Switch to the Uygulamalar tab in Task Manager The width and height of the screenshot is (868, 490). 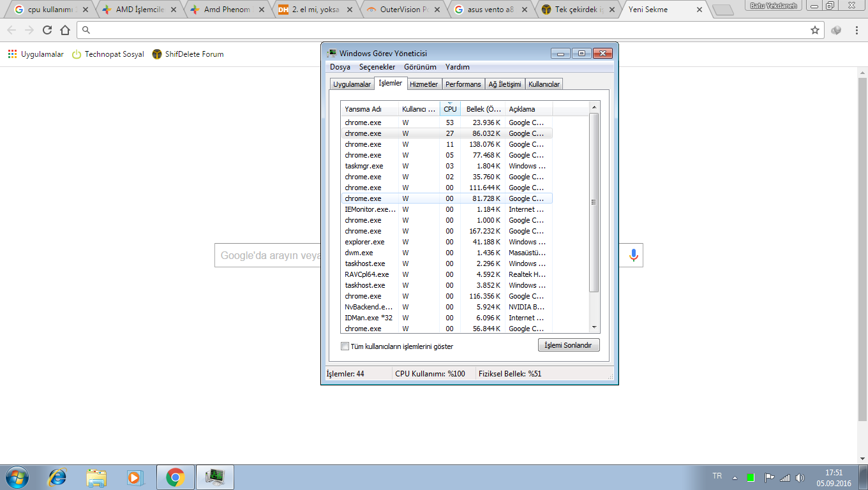352,84
